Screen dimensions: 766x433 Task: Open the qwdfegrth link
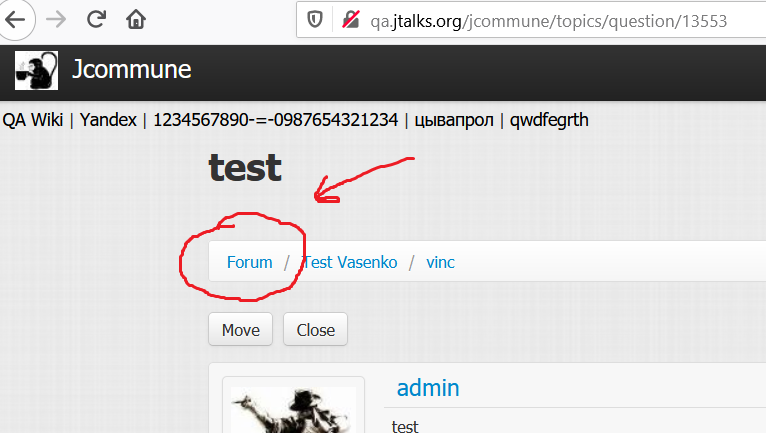coord(549,120)
